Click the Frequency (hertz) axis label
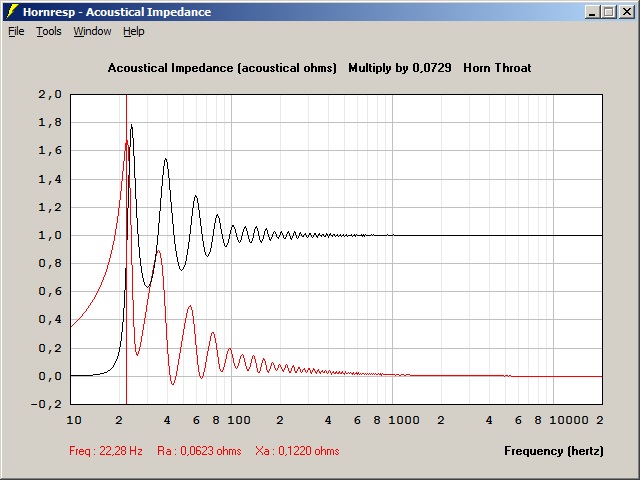The image size is (640, 480). [553, 451]
